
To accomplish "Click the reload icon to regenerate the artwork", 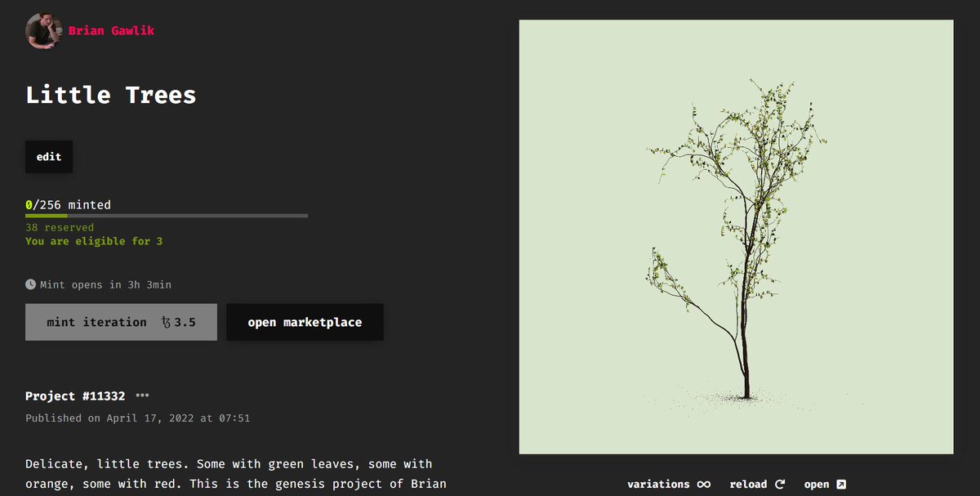I will 782,483.
